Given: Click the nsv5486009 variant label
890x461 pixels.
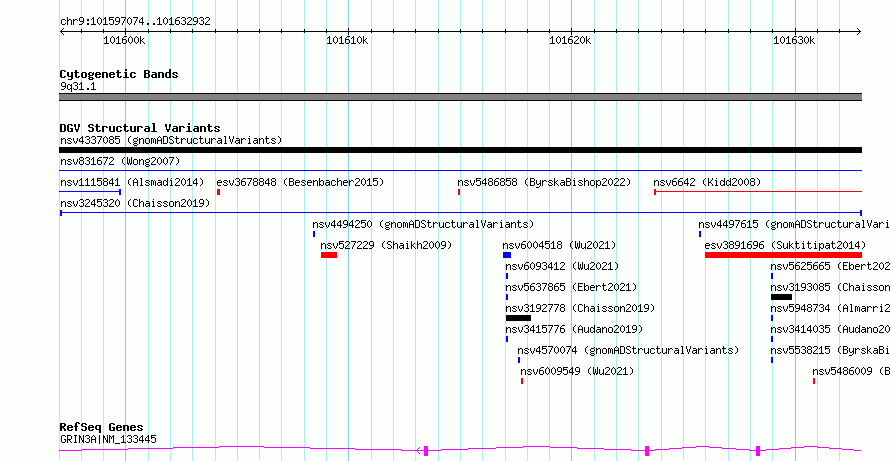Looking at the screenshot, I should [x=851, y=371].
